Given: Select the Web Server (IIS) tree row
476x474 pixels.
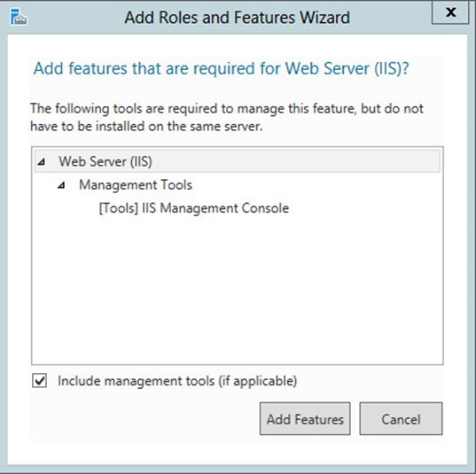Looking at the screenshot, I should click(238, 161).
